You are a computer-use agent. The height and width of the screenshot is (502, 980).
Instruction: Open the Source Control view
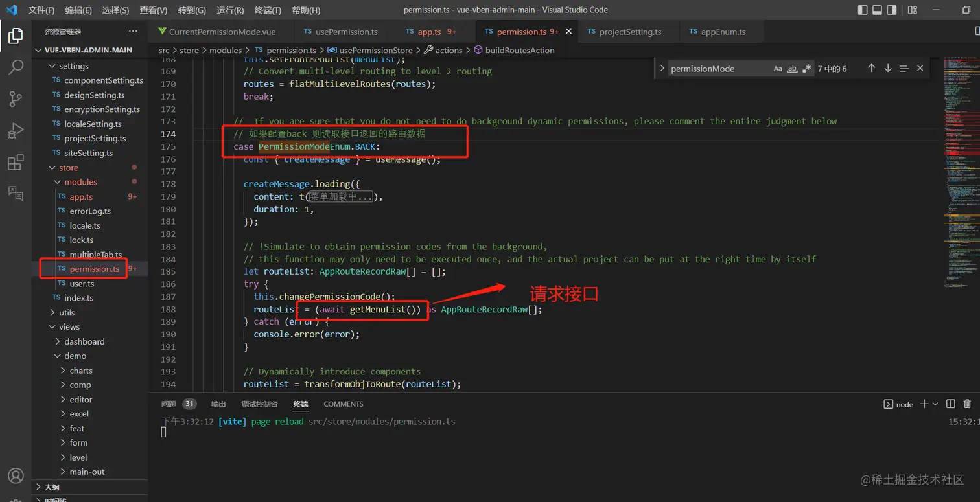(16, 98)
